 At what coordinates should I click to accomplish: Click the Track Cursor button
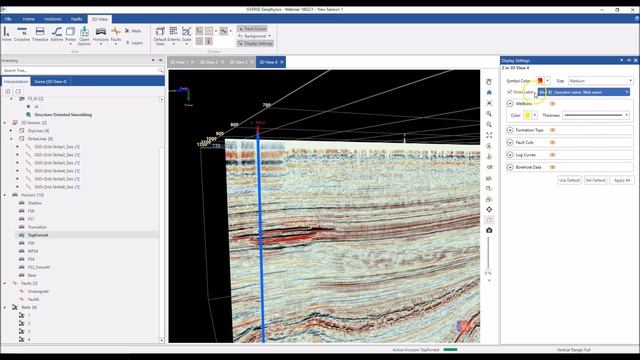253,29
